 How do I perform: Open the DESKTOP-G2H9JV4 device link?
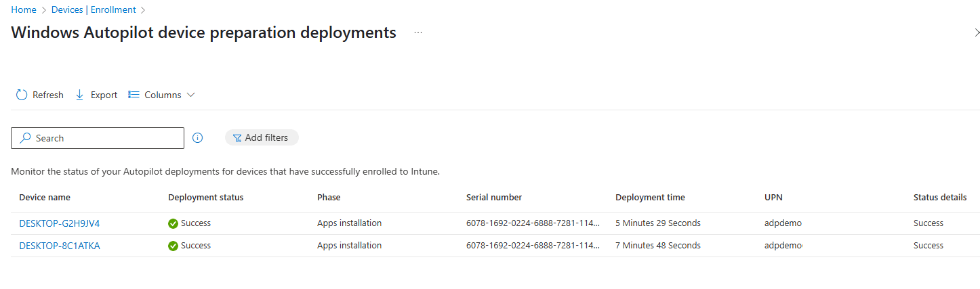pos(60,223)
